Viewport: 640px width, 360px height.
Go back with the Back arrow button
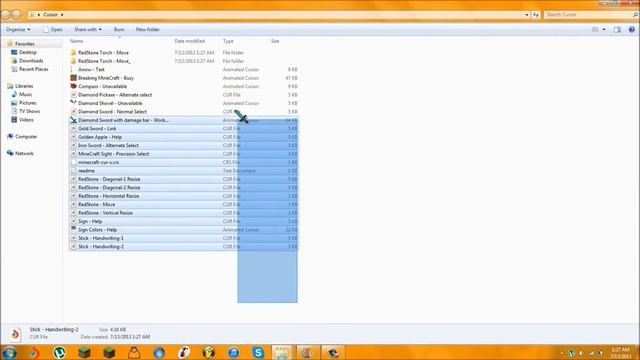pos(5,15)
